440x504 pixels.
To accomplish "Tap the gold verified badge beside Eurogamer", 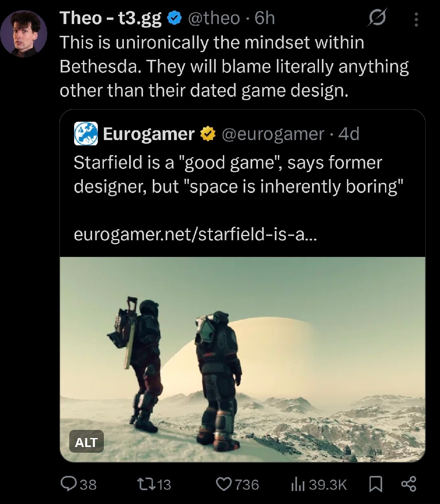I will point(207,134).
